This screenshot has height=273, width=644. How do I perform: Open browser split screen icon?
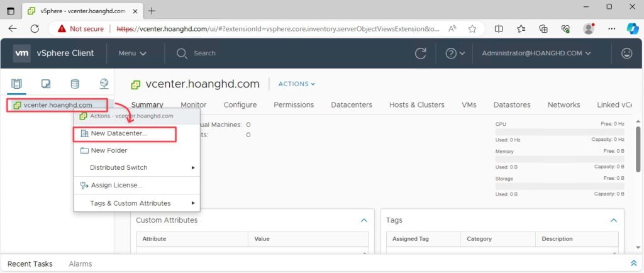click(499, 29)
